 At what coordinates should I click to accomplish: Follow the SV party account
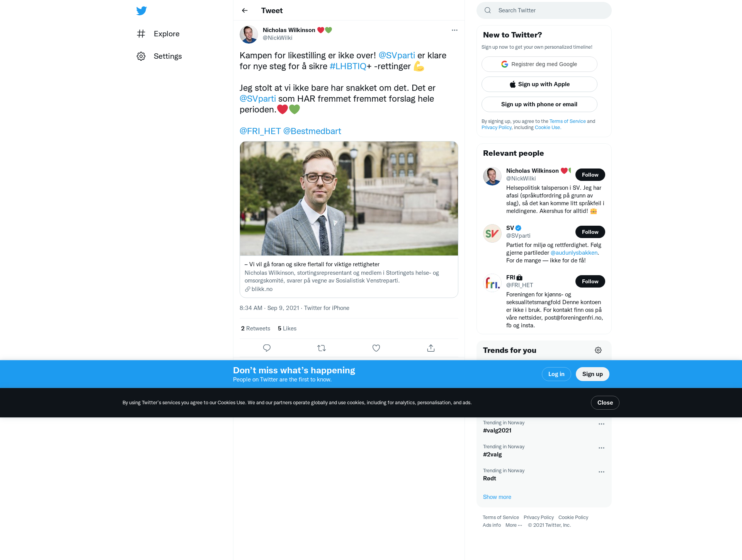590,232
